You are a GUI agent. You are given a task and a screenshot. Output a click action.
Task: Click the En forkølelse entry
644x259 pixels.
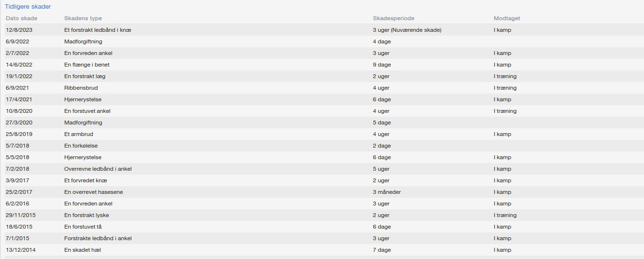pyautogui.click(x=81, y=146)
